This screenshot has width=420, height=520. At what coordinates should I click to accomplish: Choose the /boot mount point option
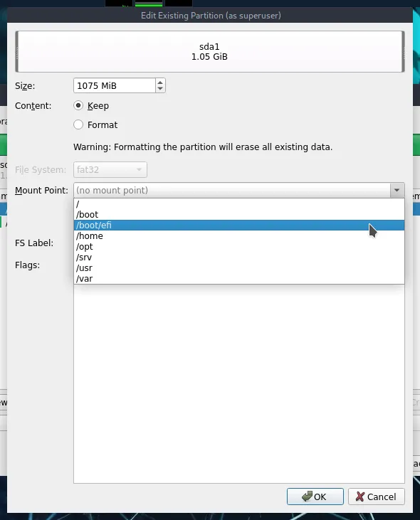(239, 215)
